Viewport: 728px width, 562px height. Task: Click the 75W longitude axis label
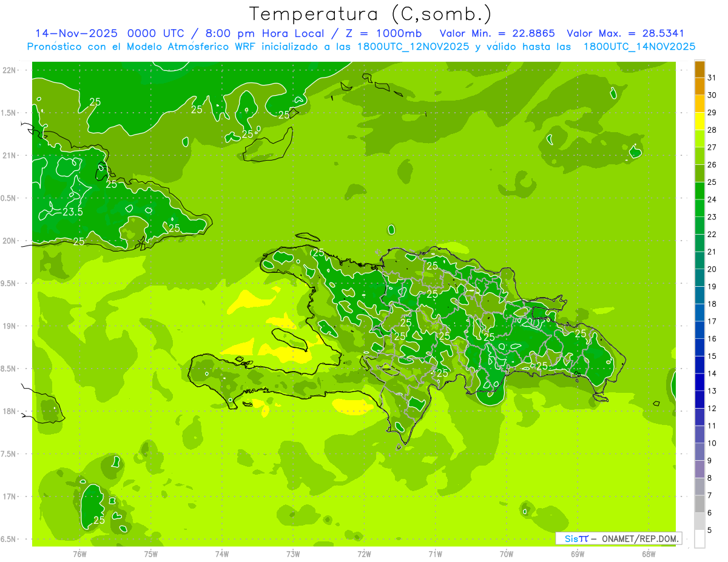[x=150, y=554]
